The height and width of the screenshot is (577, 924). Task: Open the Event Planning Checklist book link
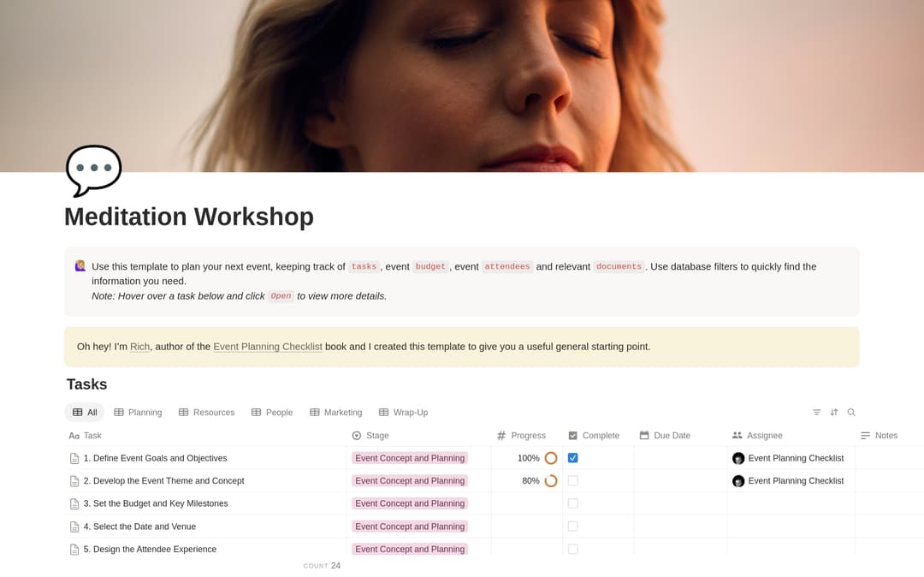click(x=268, y=347)
